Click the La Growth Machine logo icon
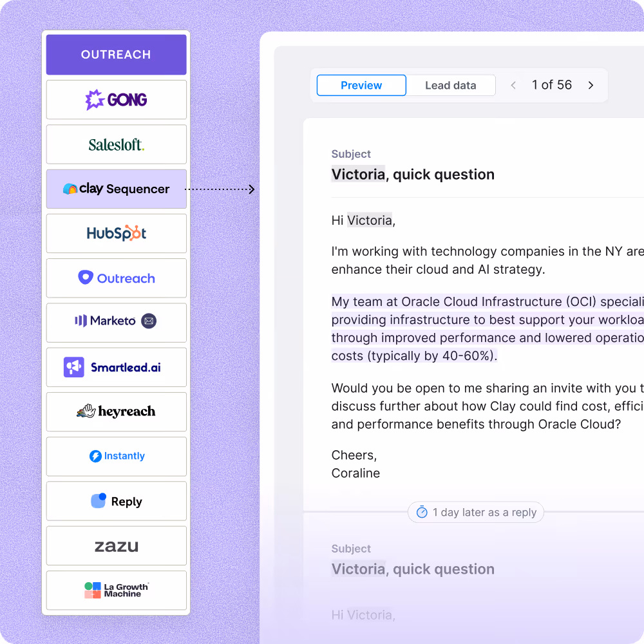The image size is (644, 644). point(92,590)
